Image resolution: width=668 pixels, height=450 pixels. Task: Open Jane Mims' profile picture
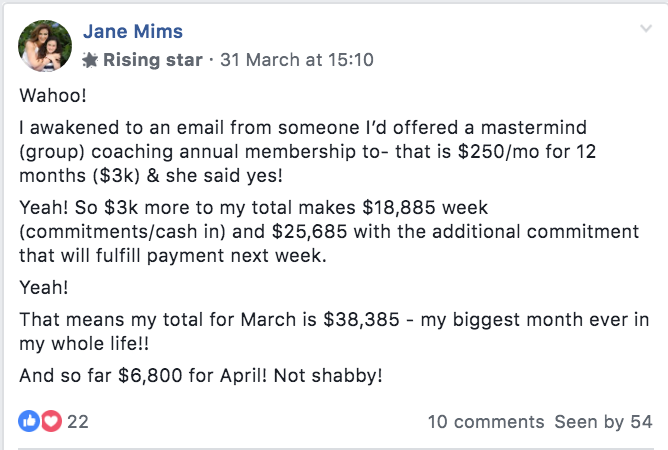point(45,45)
